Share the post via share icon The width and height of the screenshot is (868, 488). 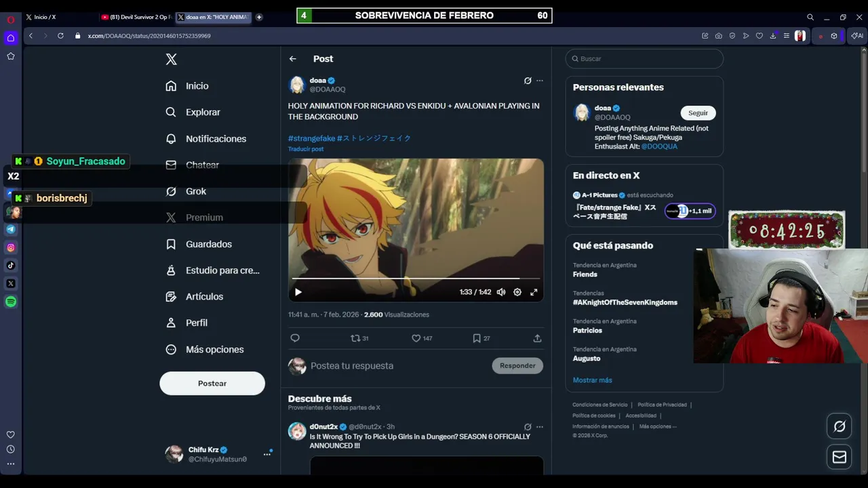(537, 338)
